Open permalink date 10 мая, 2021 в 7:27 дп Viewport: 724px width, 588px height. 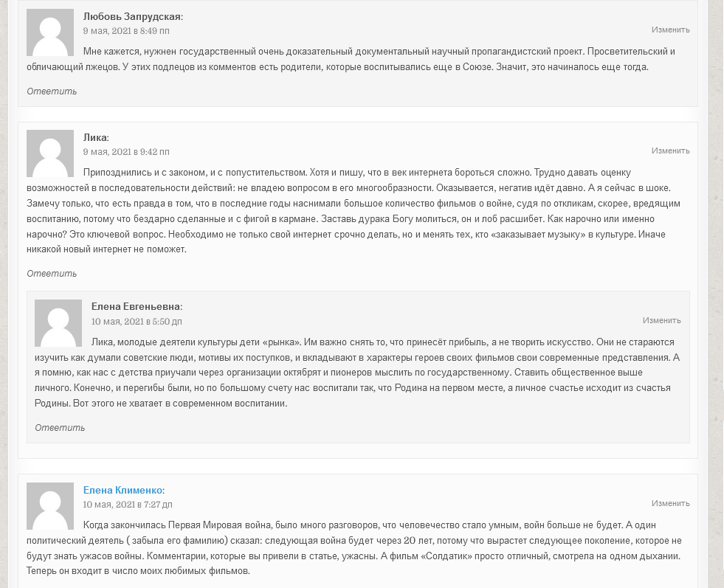(128, 505)
